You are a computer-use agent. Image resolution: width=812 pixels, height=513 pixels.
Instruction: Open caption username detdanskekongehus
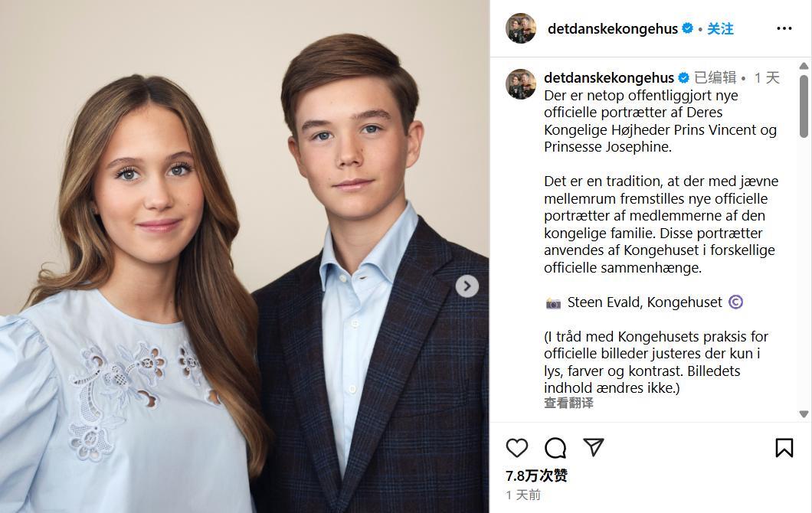609,77
